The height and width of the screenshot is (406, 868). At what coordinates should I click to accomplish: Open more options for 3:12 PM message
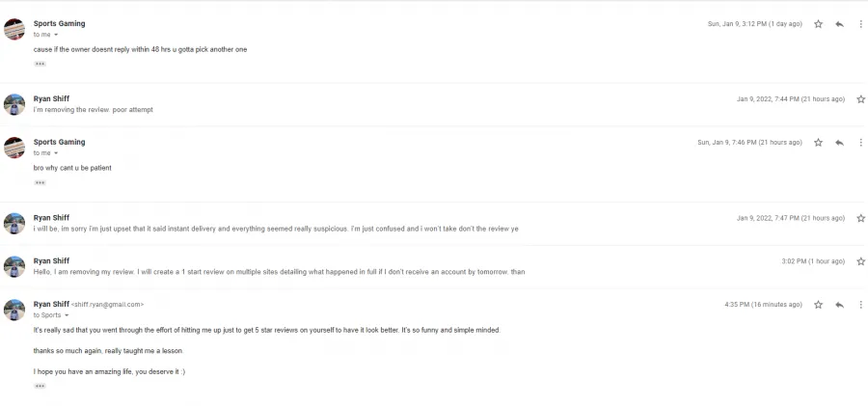860,24
